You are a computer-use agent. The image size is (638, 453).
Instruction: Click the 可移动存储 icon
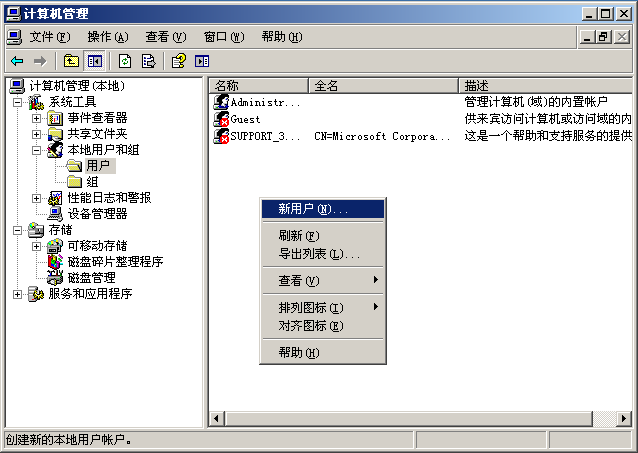coord(55,246)
